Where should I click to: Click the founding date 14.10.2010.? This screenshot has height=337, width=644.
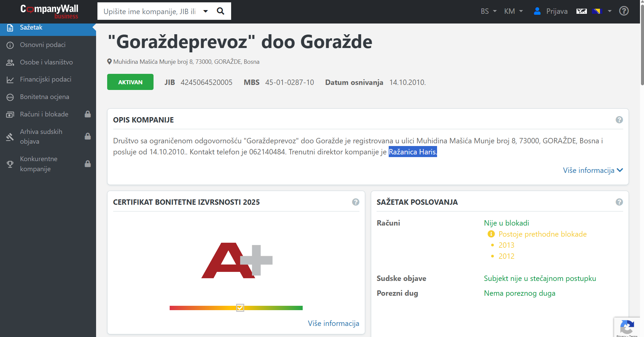407,83
